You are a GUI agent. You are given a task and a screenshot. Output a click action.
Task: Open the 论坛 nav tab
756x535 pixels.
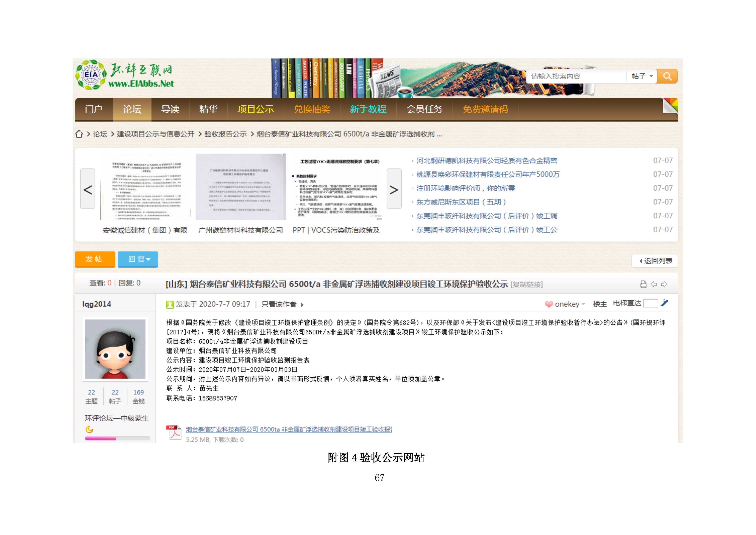click(x=132, y=109)
